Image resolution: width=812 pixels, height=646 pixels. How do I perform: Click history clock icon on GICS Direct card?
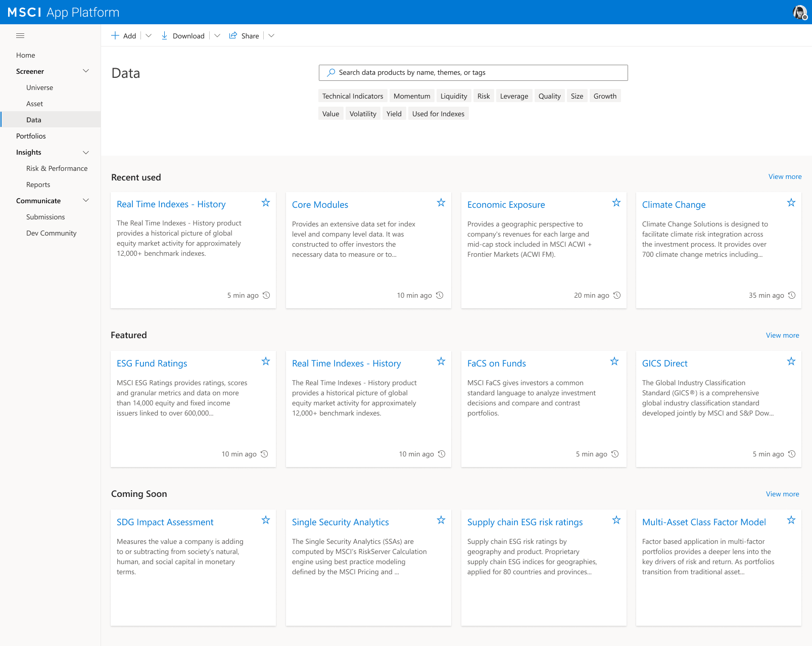(792, 454)
